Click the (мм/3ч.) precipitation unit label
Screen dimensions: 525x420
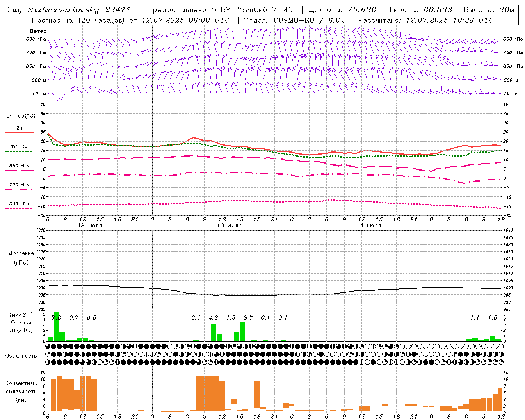point(21,315)
